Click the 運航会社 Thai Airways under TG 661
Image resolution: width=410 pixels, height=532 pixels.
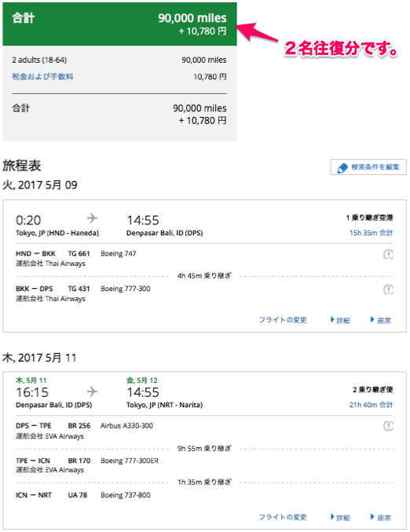pos(50,264)
